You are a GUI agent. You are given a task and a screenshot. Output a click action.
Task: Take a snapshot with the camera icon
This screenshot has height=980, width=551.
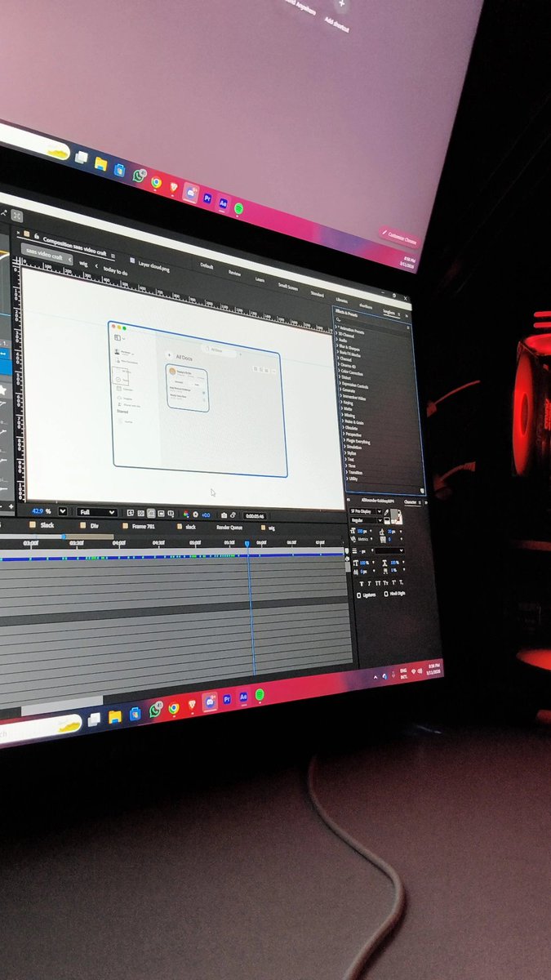tap(224, 515)
